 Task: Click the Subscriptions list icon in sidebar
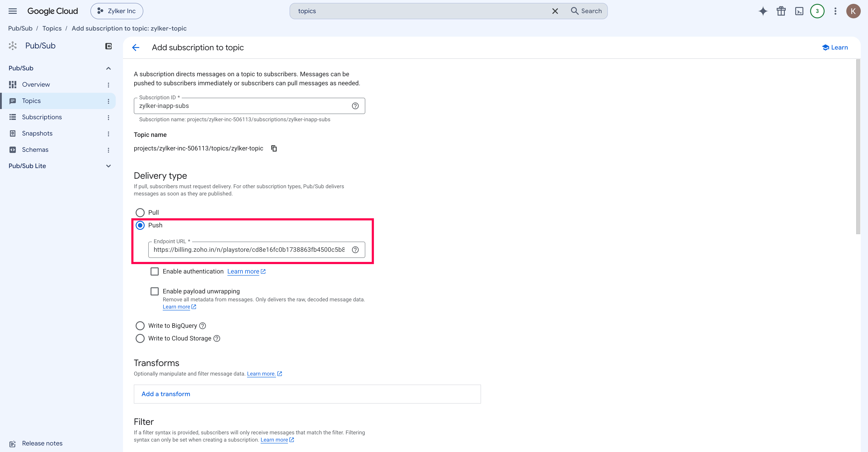pyautogui.click(x=13, y=117)
